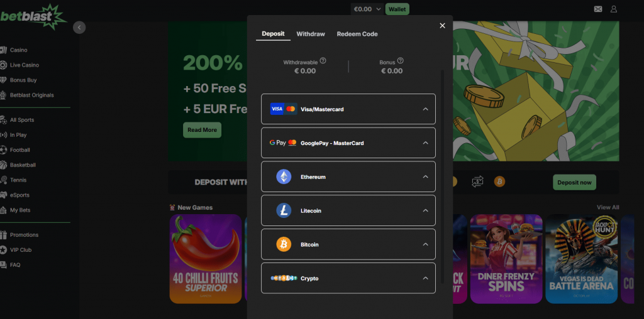Collapse sidebar with the left arrow button
This screenshot has height=319, width=644.
[x=79, y=28]
